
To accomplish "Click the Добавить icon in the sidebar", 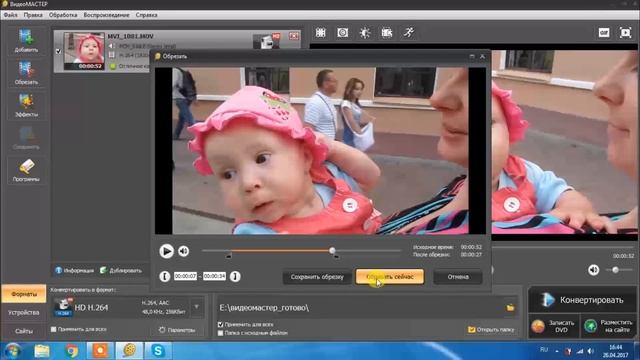I will [26, 41].
